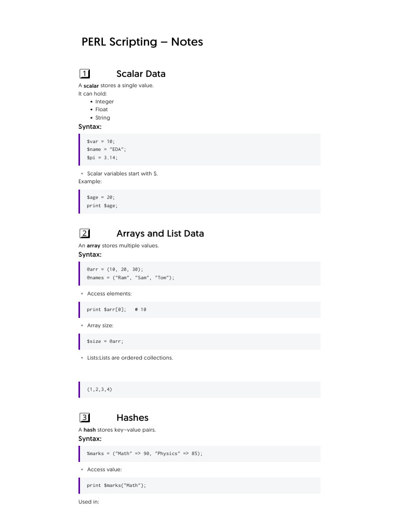
Task: Click the print $marks{"Math"}; code block
Action: click(x=199, y=486)
